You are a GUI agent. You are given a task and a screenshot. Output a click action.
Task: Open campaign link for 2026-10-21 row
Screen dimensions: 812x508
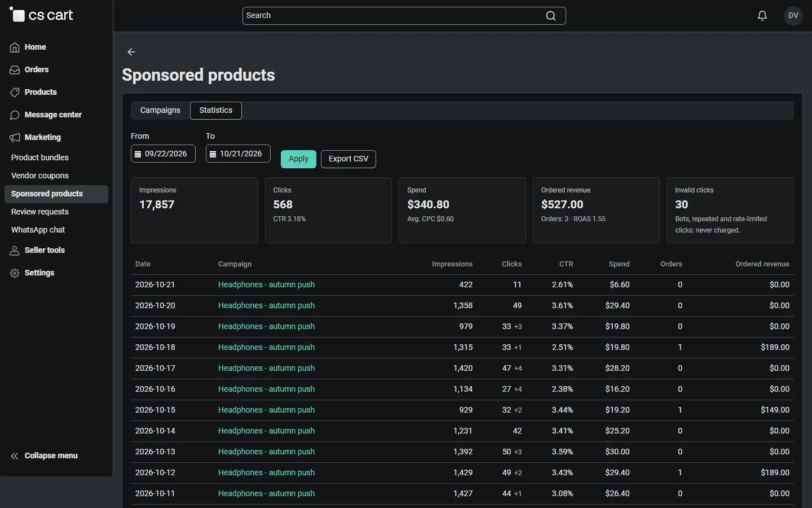click(x=266, y=284)
